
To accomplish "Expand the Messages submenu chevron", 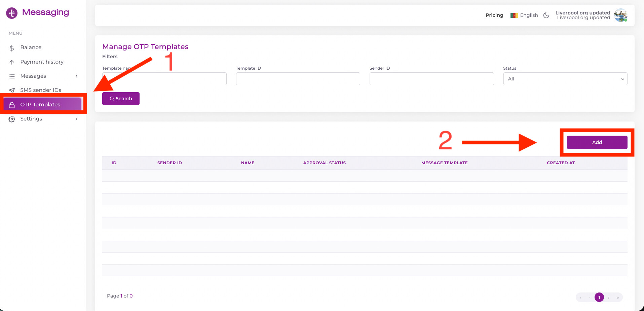I will click(77, 76).
